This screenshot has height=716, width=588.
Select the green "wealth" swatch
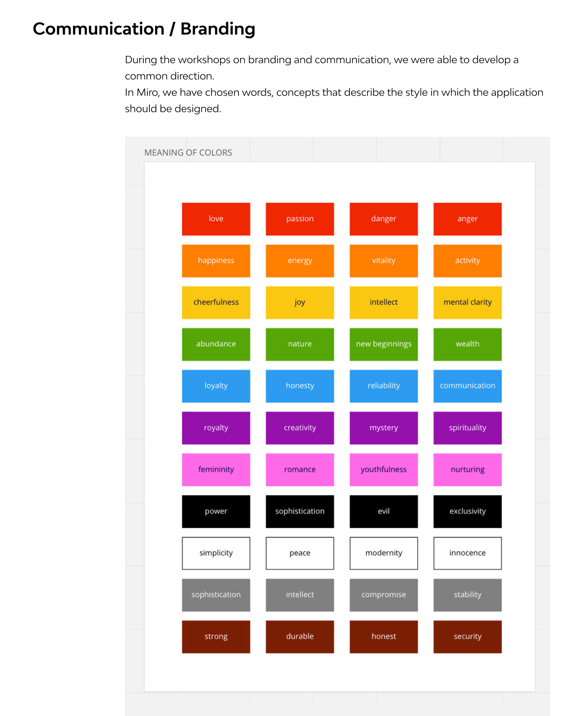tap(467, 344)
